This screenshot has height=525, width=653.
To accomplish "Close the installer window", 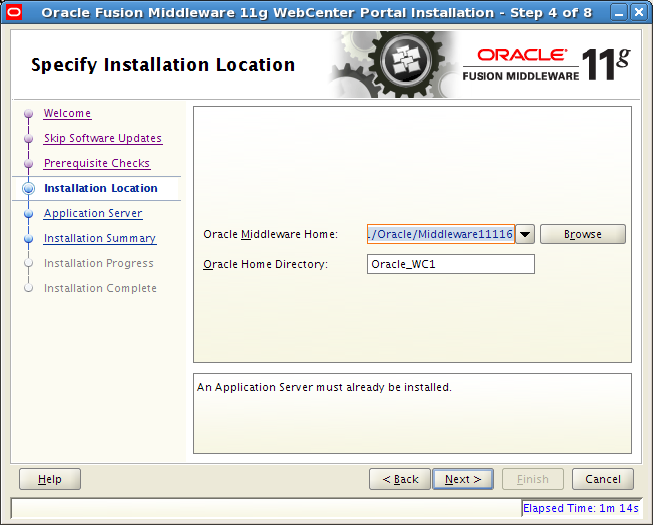I will click(x=639, y=12).
